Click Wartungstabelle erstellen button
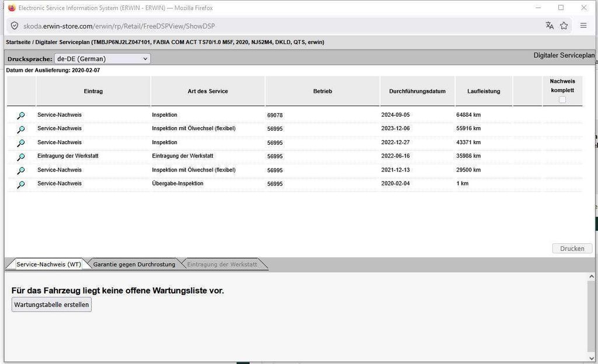This screenshot has height=364, width=598. coord(51,304)
